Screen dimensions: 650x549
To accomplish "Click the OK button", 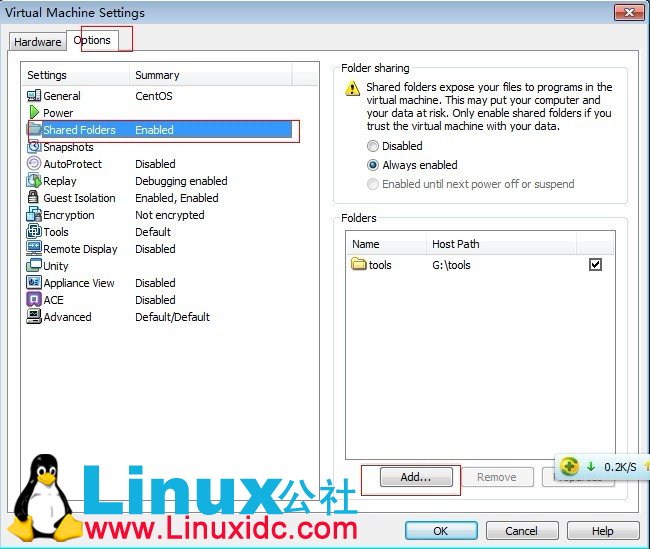I will tap(441, 531).
